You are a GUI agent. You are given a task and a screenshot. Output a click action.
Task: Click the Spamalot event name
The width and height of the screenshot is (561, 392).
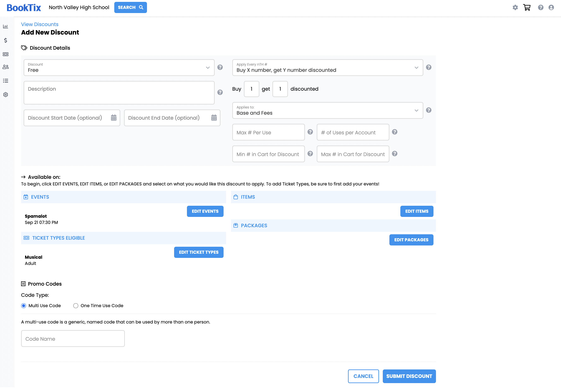(x=36, y=216)
